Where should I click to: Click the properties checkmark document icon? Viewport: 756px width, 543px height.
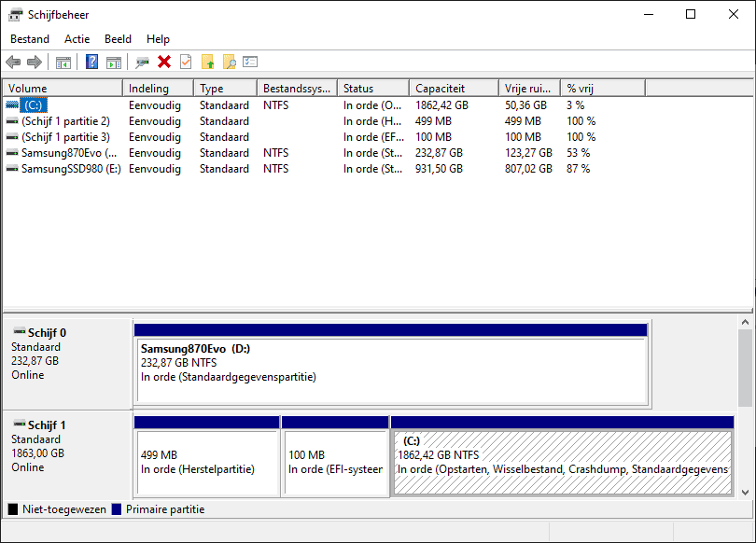click(x=186, y=62)
